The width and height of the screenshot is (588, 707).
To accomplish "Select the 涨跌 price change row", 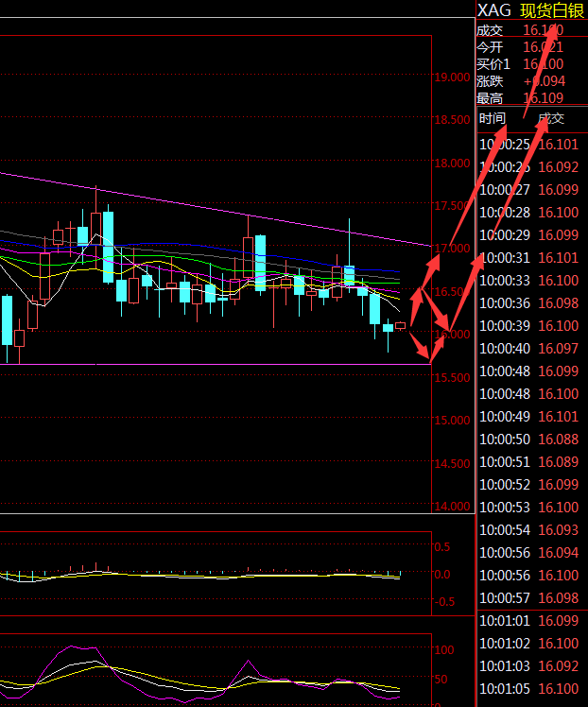I will pyautogui.click(x=529, y=81).
